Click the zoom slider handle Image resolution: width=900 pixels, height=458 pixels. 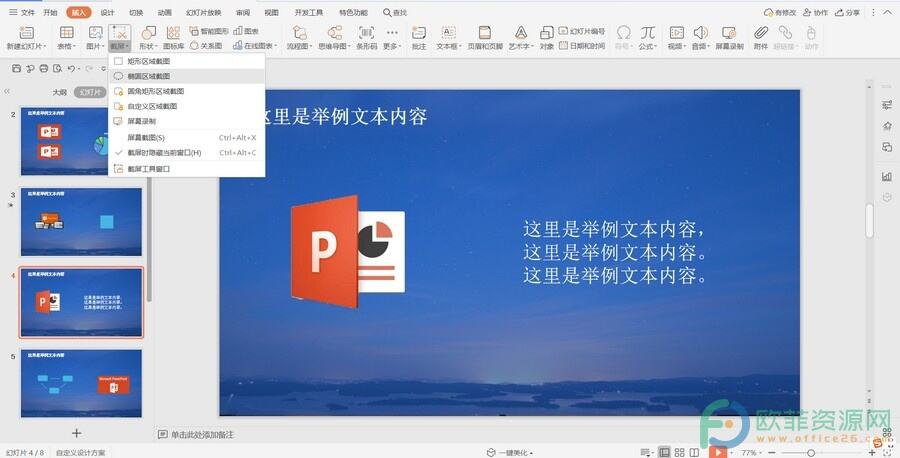click(811, 453)
